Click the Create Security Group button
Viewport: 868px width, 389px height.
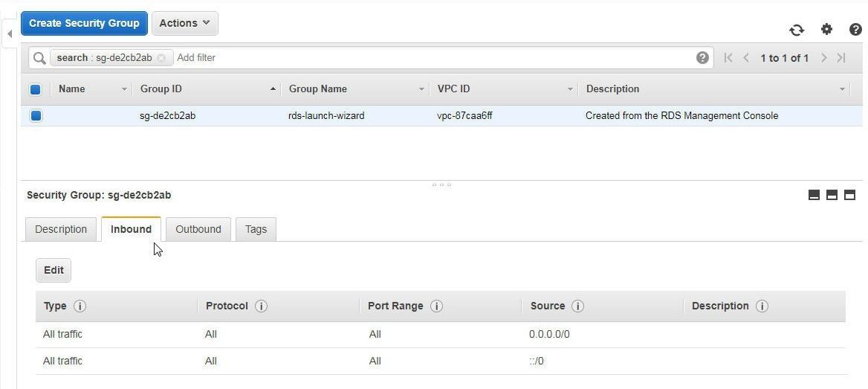[x=84, y=23]
